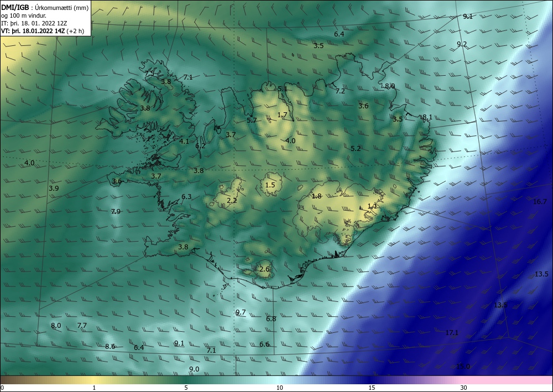Screen dimensions: 553x392
Task: Select the 8.1 value on the east coast
Action: (427, 117)
